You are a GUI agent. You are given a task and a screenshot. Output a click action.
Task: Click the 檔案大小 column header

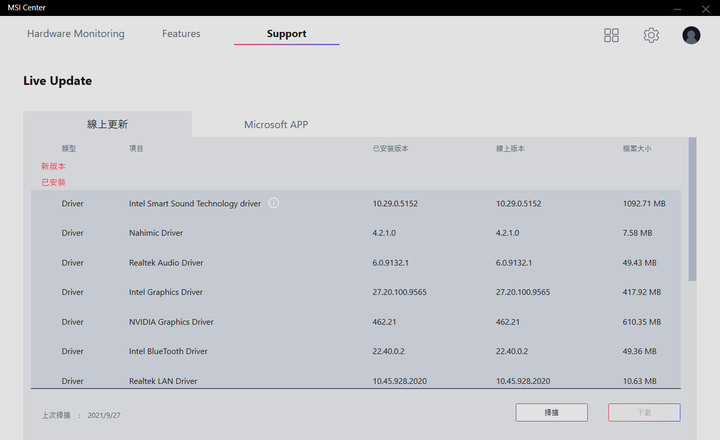pos(637,148)
